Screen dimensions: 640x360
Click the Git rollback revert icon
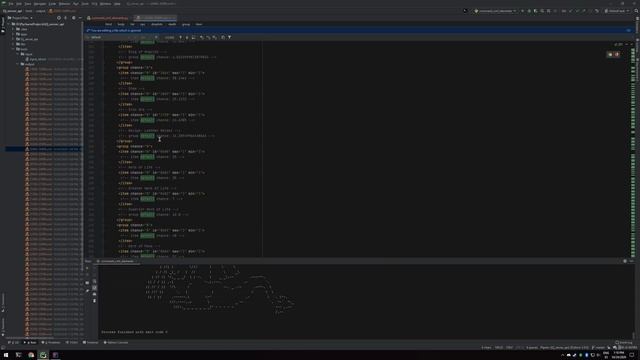(x=597, y=11)
